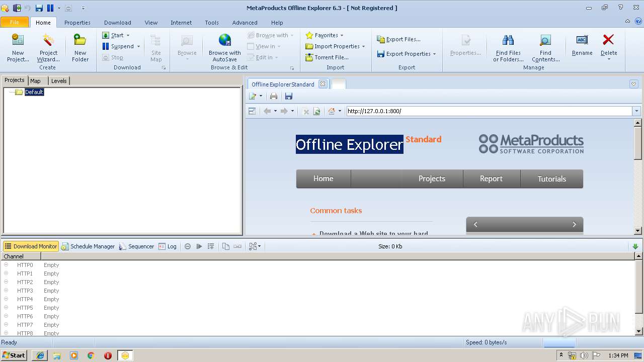Click Torrent File import button
This screenshot has width=644, height=362.
coord(327,57)
